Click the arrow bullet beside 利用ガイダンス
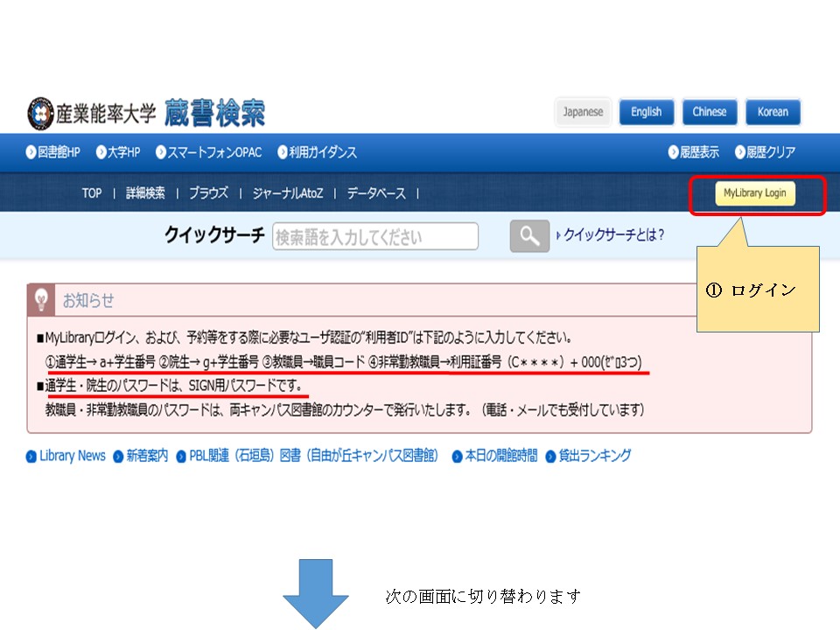Viewport: 840px width, 630px height. 283,152
